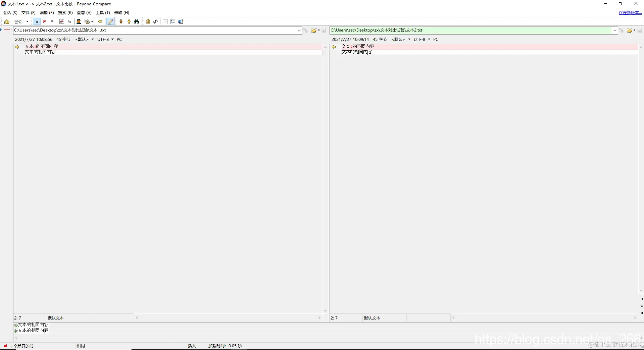The image size is (644, 350).
Task: Copy to left arrow in right gutter
Action: click(x=334, y=47)
